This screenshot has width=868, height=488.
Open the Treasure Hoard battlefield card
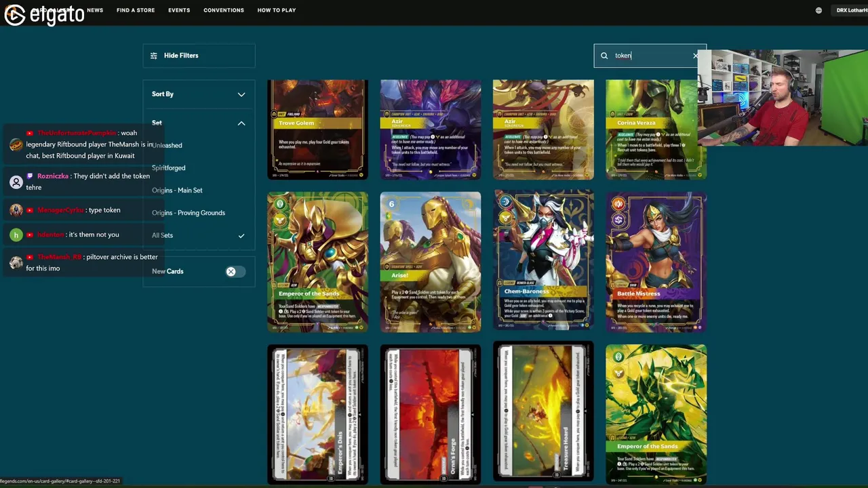543,411
